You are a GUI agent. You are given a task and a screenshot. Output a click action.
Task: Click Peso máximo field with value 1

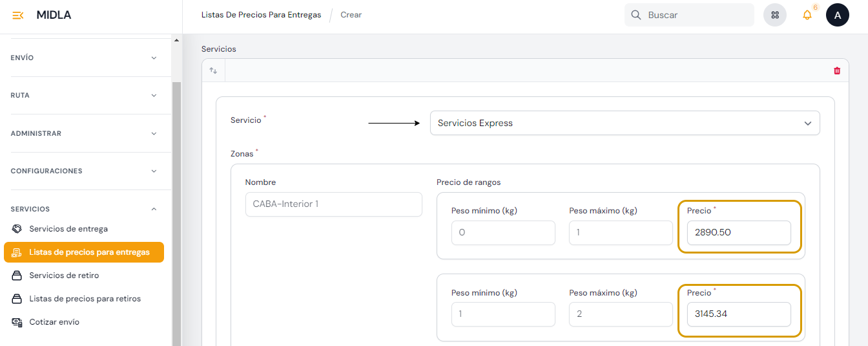tap(621, 233)
